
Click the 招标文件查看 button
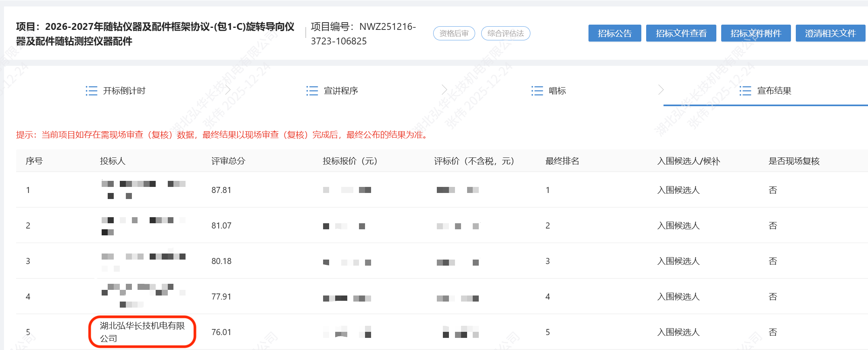click(x=681, y=34)
